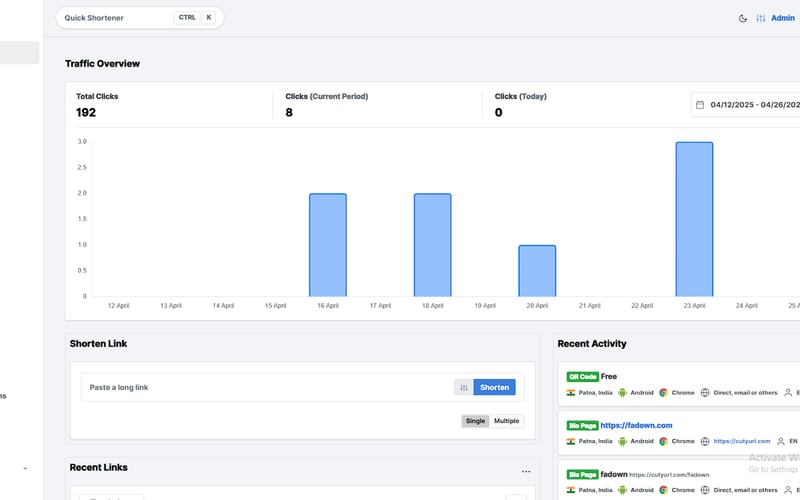Open the Recent Links three-dots menu
Screen dimensions: 800x500
click(x=526, y=471)
